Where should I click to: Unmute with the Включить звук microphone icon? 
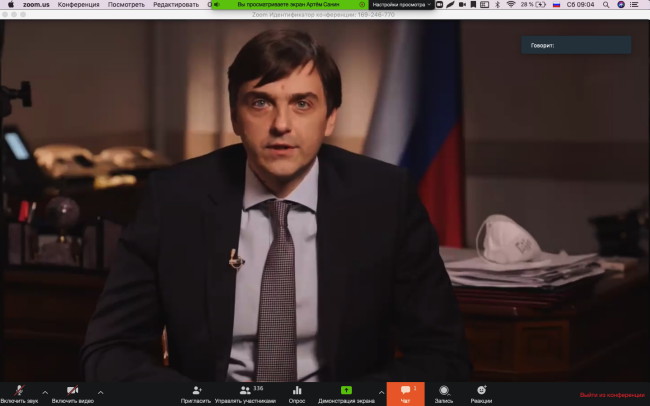tap(19, 390)
